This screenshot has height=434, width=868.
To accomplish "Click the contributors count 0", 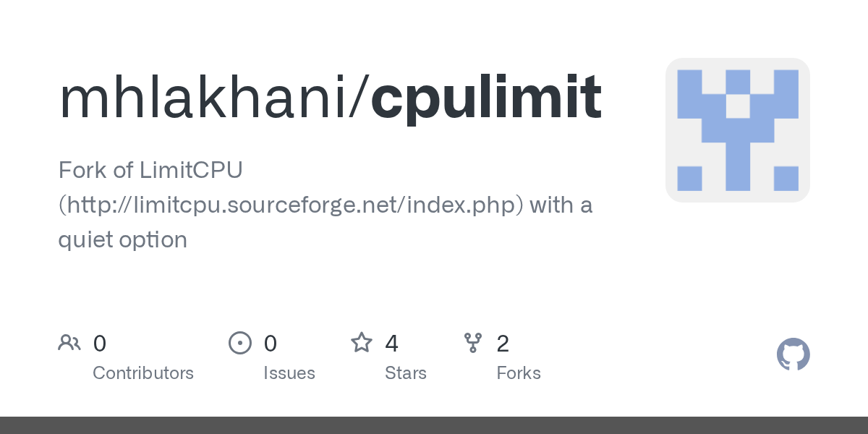I will [x=100, y=344].
